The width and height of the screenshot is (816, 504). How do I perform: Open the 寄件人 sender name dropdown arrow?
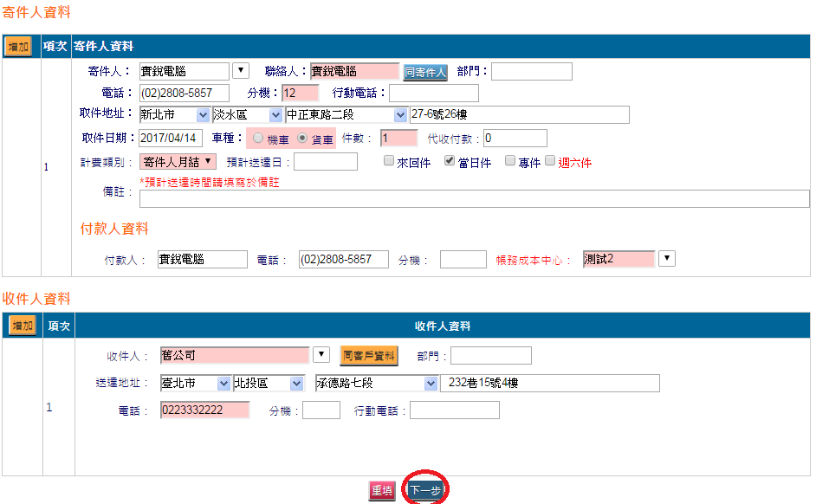pos(241,71)
